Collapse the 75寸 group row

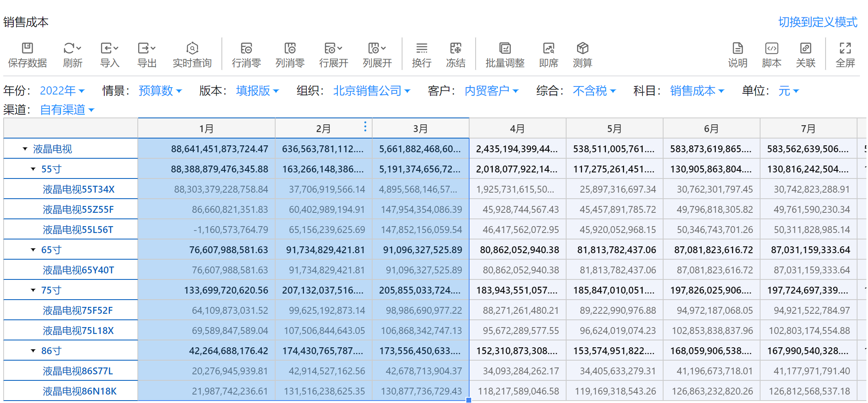33,290
